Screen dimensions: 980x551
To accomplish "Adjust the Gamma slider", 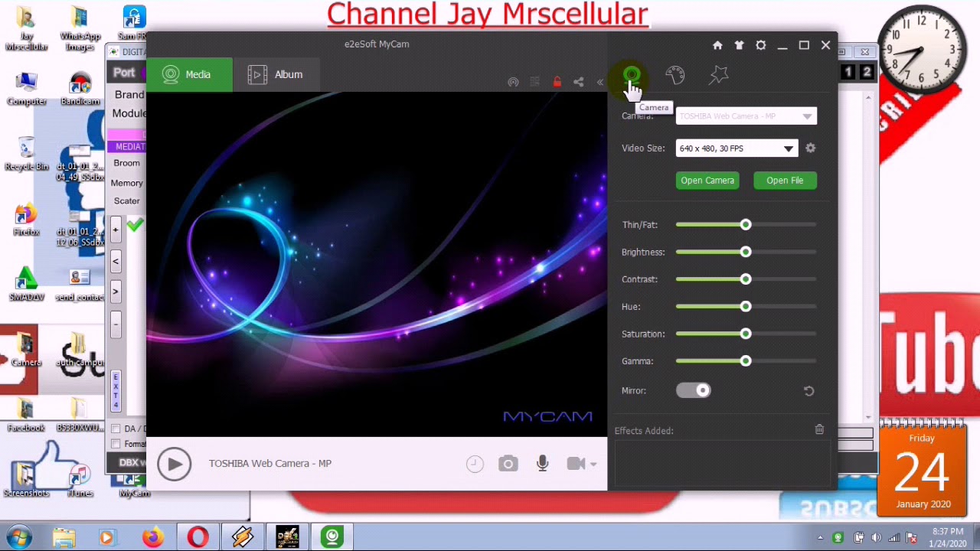I will pos(746,361).
